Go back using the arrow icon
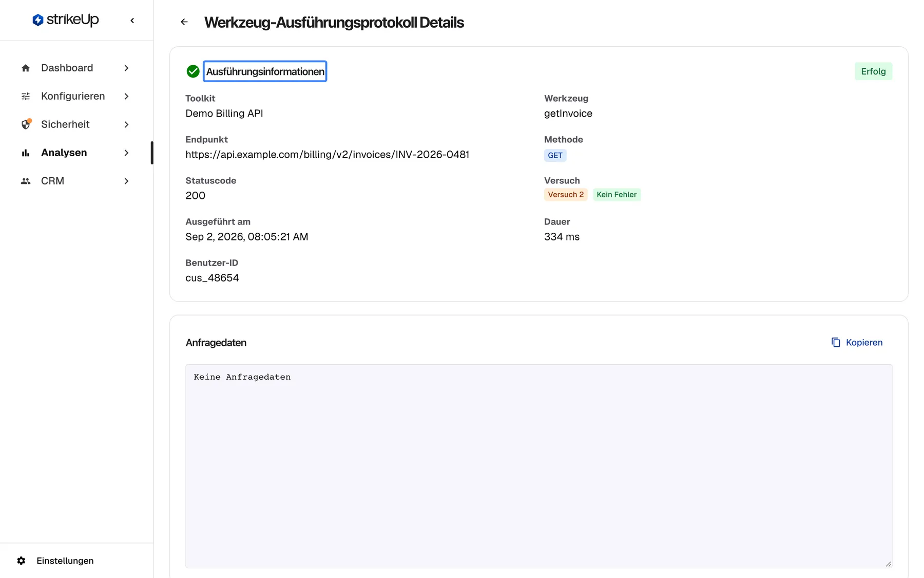924x578 pixels. click(x=184, y=22)
